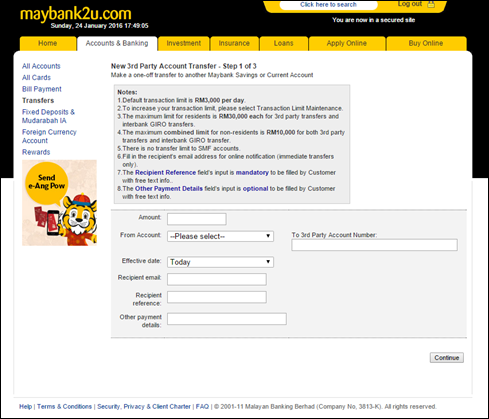The height and width of the screenshot is (419, 489).
Task: Open All Accounts in the sidebar
Action: [x=41, y=66]
